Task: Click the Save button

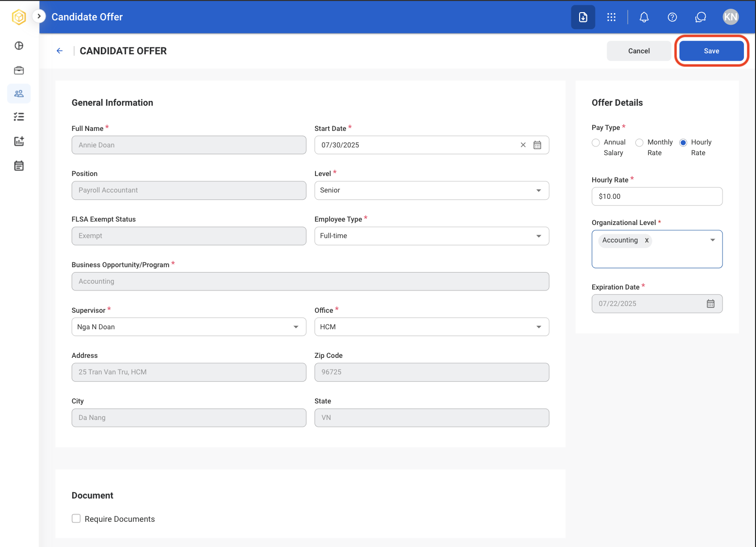Action: tap(711, 51)
